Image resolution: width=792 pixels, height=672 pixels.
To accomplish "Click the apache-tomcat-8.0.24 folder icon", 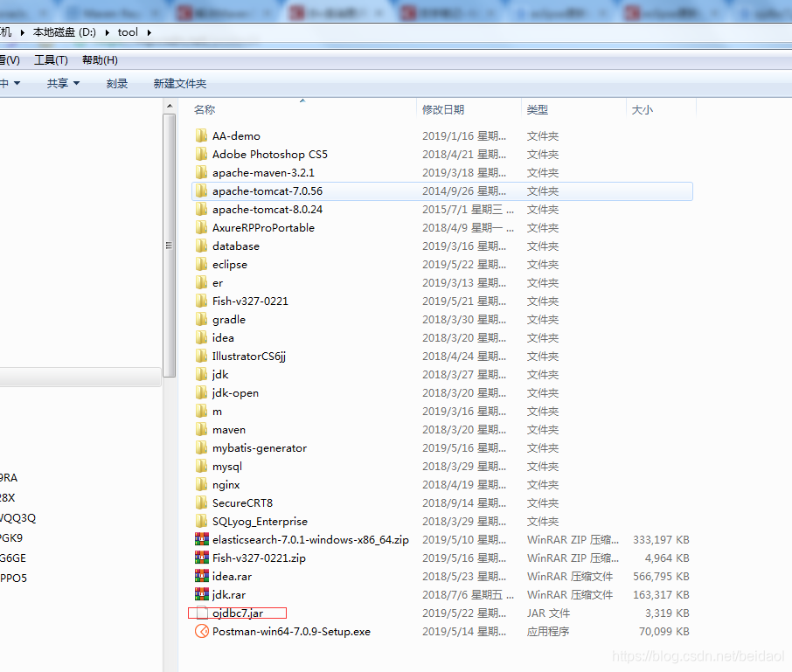I will [201, 209].
